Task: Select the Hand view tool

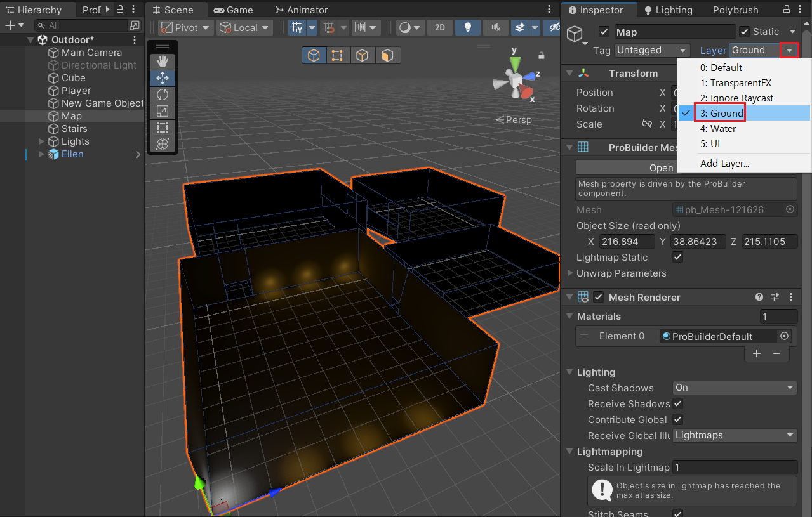Action: [163, 62]
